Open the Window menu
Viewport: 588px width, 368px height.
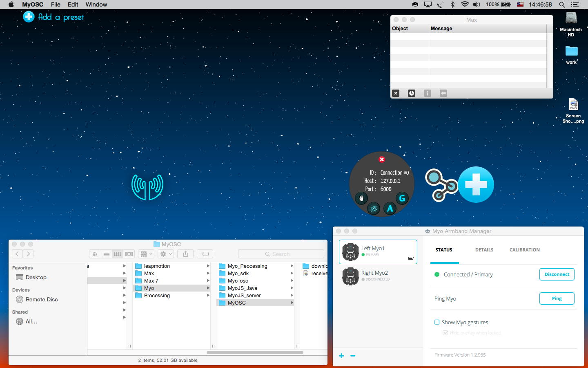[96, 4]
